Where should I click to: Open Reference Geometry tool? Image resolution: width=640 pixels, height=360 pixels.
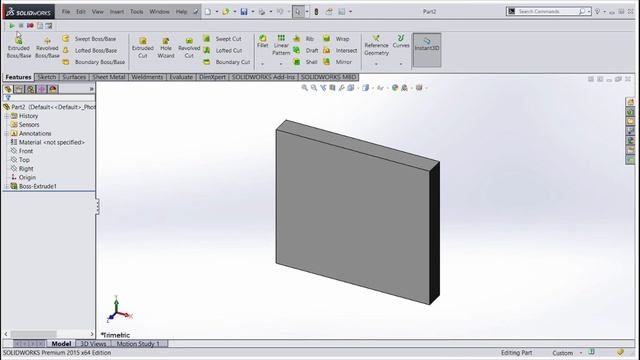coord(376,45)
